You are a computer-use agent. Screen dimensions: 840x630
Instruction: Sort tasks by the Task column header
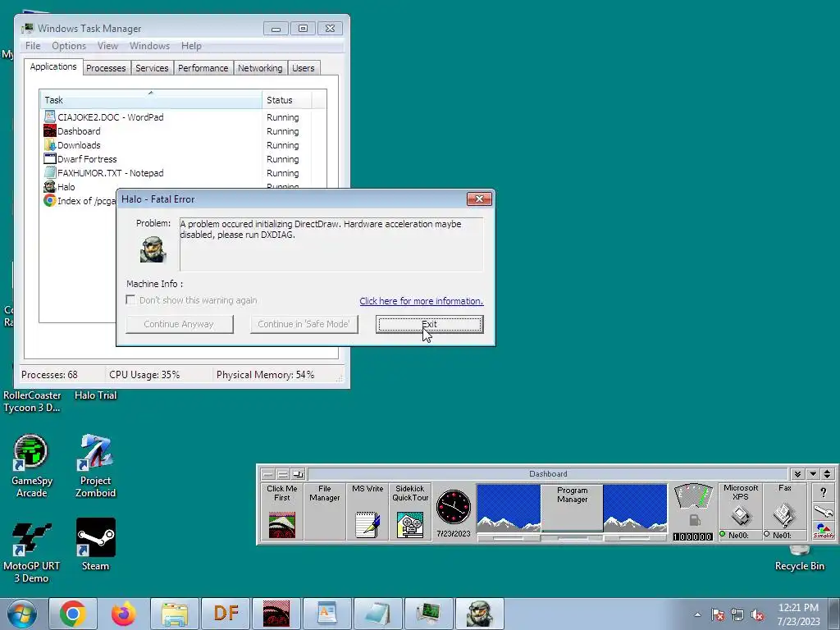point(151,99)
